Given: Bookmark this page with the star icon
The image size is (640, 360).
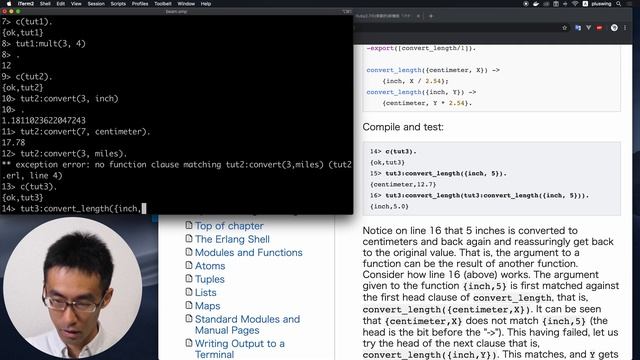Looking at the screenshot, I should point(564,28).
